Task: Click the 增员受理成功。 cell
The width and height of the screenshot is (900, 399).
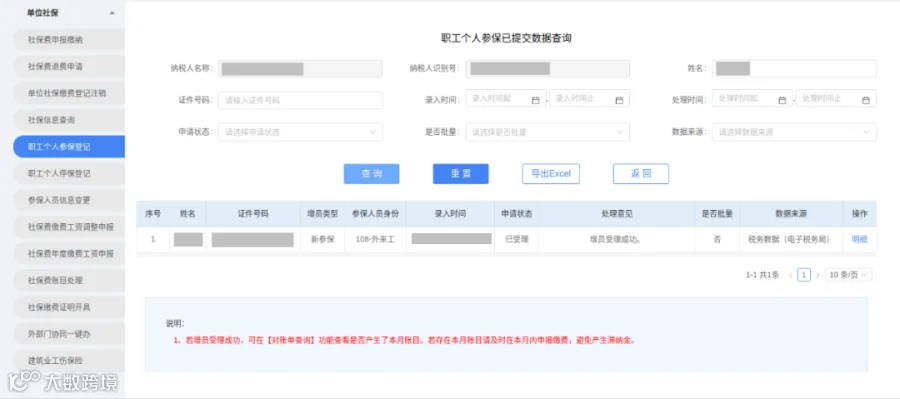Action: [x=616, y=239]
